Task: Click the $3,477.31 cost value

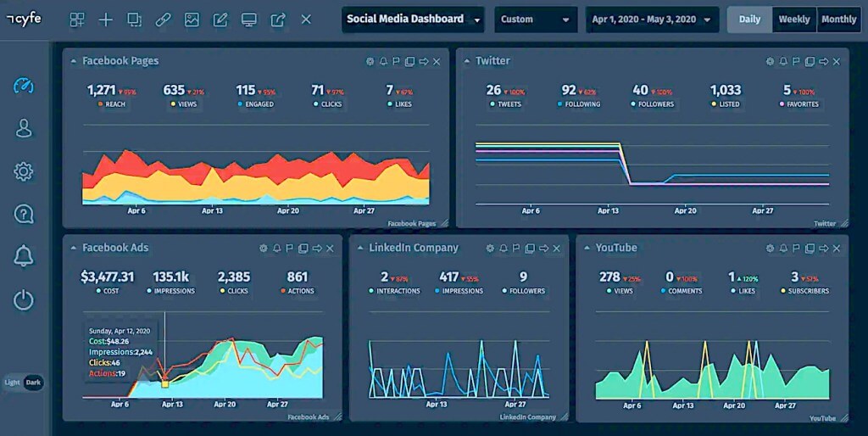Action: pos(108,277)
